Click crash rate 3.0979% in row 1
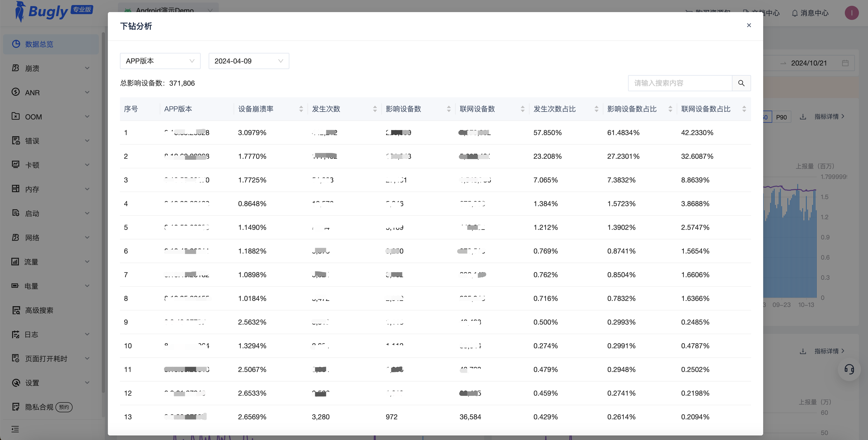The height and width of the screenshot is (440, 868). click(x=252, y=132)
